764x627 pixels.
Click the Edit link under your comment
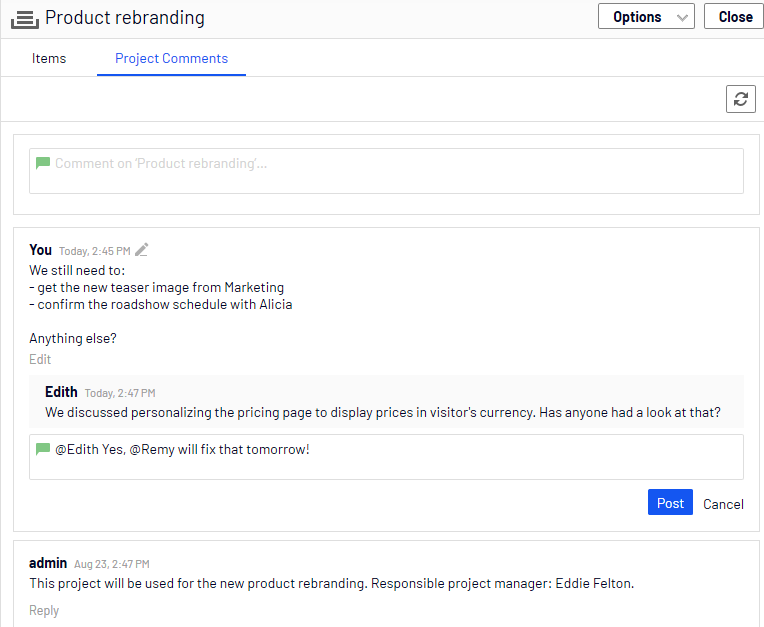click(40, 359)
